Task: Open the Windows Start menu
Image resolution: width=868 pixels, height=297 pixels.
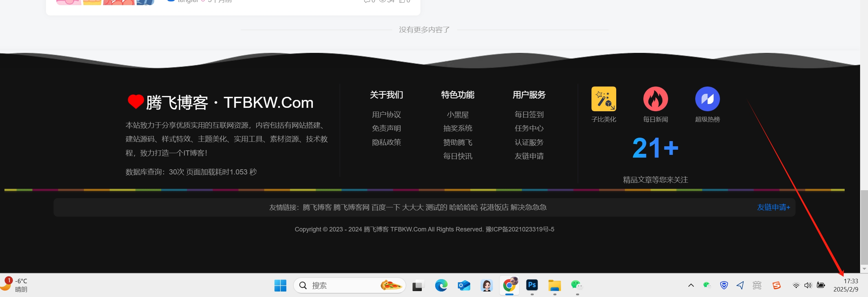Action: pyautogui.click(x=280, y=285)
